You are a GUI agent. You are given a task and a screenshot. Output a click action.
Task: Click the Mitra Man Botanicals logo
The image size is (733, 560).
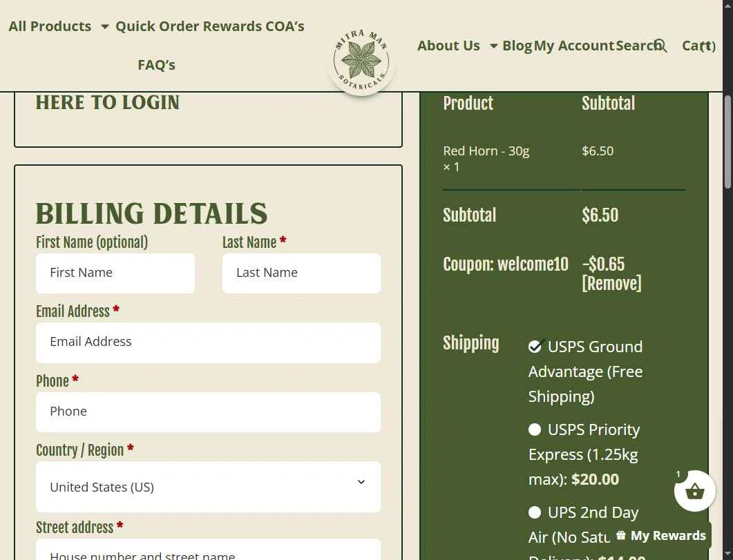click(361, 60)
